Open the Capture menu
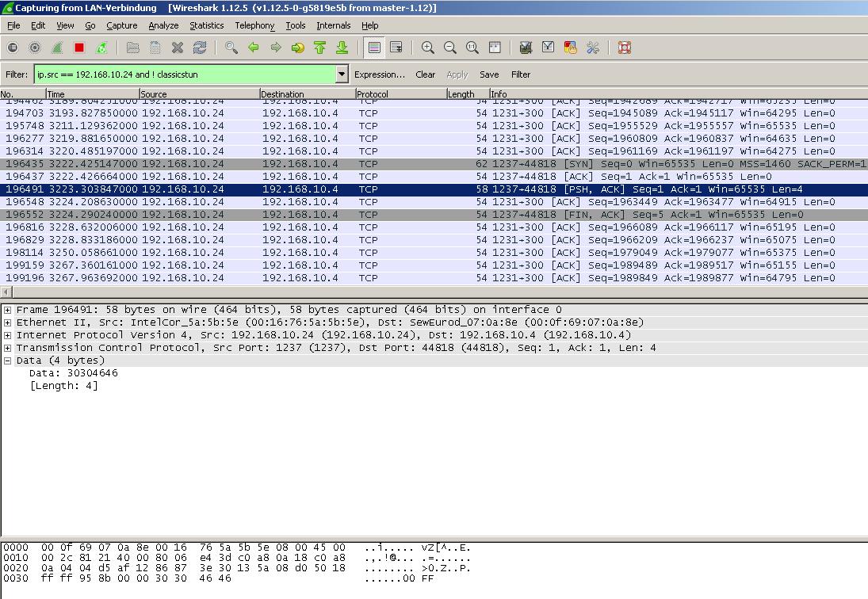868x599 pixels. click(122, 25)
